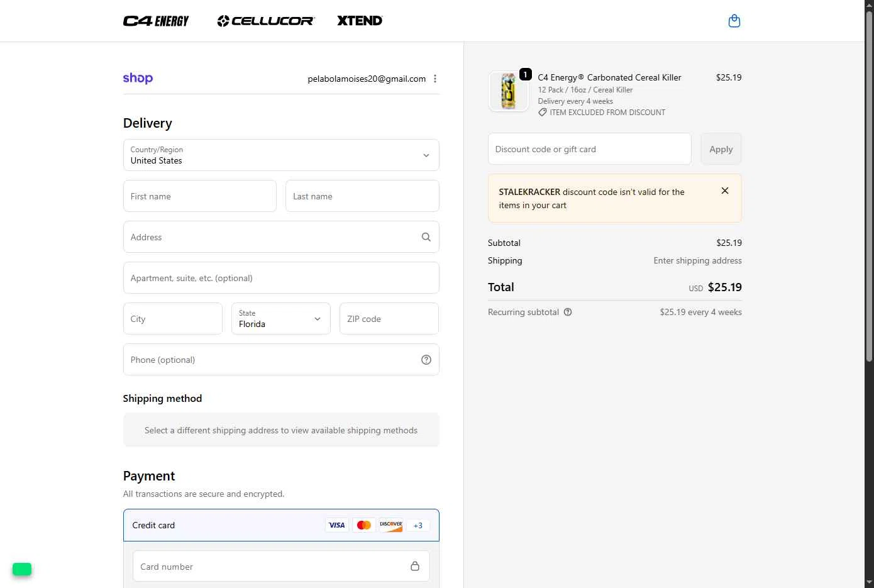Click the Shop Pay logo
Image resolution: width=874 pixels, height=588 pixels.
[x=138, y=78]
